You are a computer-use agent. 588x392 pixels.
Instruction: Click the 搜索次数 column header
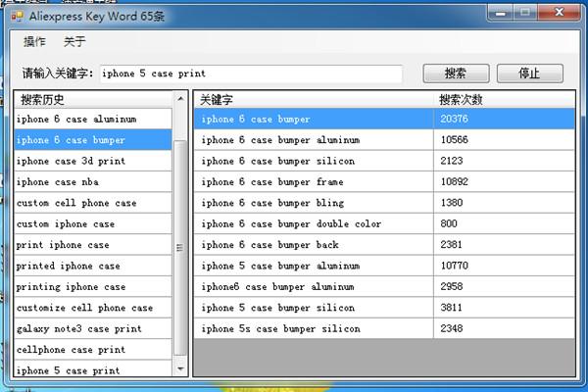505,100
